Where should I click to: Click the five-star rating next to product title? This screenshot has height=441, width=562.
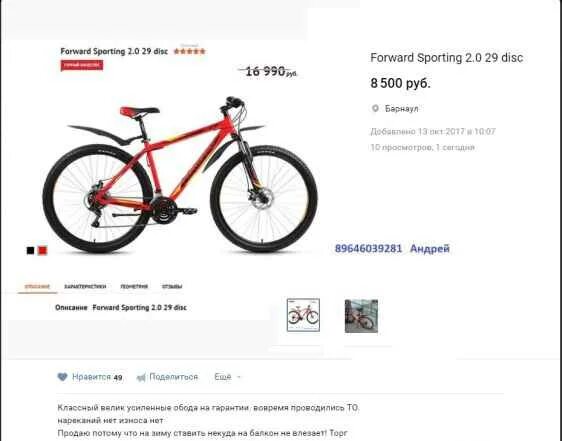189,51
